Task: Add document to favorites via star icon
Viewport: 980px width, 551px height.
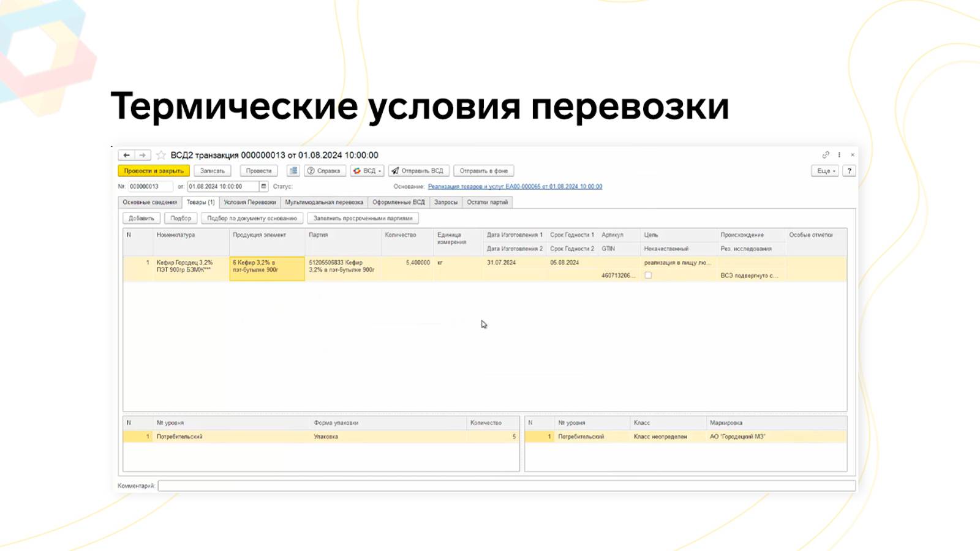Action: tap(160, 155)
